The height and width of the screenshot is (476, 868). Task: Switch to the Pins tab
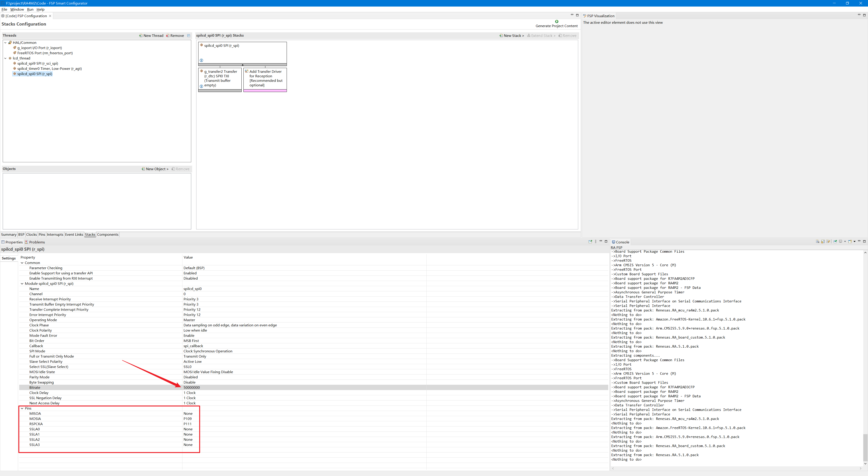click(x=42, y=234)
